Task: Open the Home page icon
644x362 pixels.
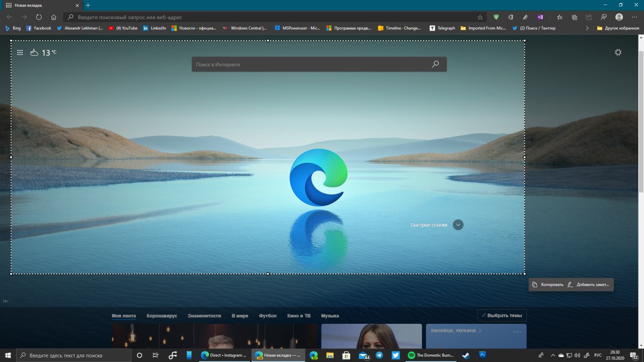Action: (54, 17)
